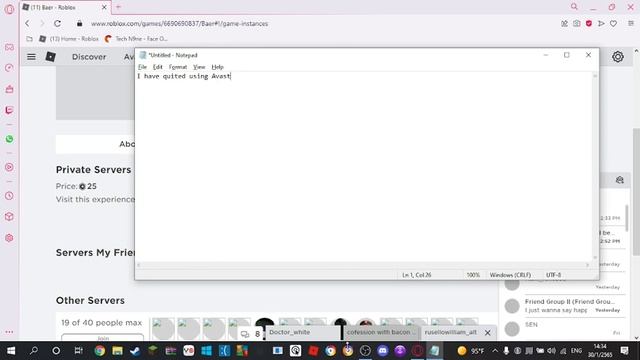
Task: Click the Roblox page vertical scrollbar
Action: click(x=636, y=193)
